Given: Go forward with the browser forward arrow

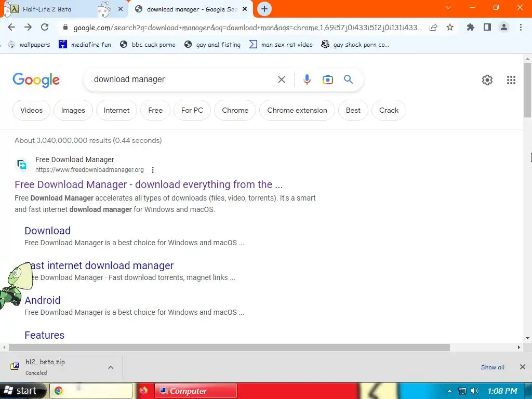Looking at the screenshot, I should point(28,28).
